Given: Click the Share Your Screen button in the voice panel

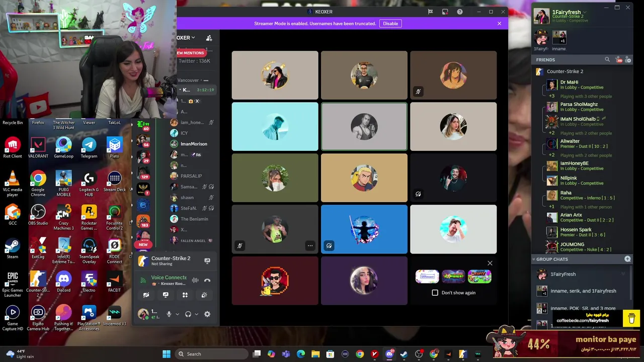Looking at the screenshot, I should pyautogui.click(x=166, y=295).
